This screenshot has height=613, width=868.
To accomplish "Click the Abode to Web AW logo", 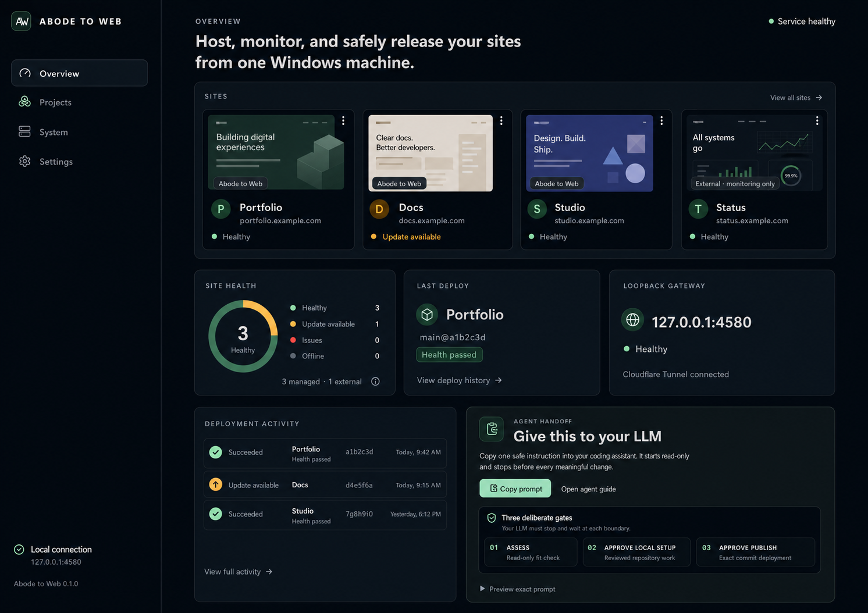I will pyautogui.click(x=22, y=22).
